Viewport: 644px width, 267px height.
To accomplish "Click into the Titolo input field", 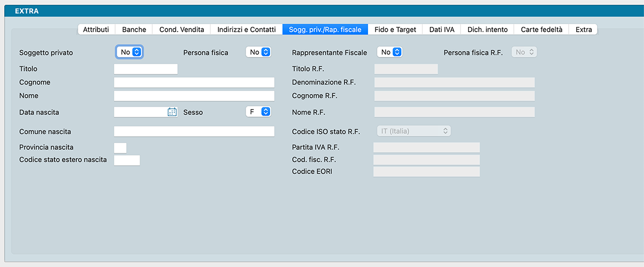I will click(x=145, y=69).
